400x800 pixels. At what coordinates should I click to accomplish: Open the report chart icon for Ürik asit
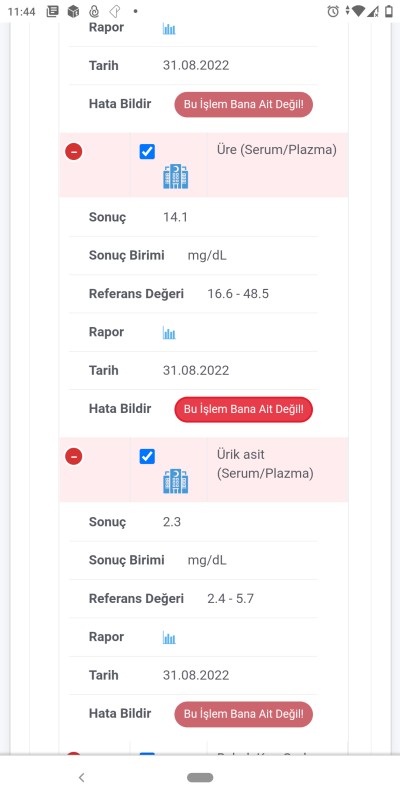(x=169, y=638)
